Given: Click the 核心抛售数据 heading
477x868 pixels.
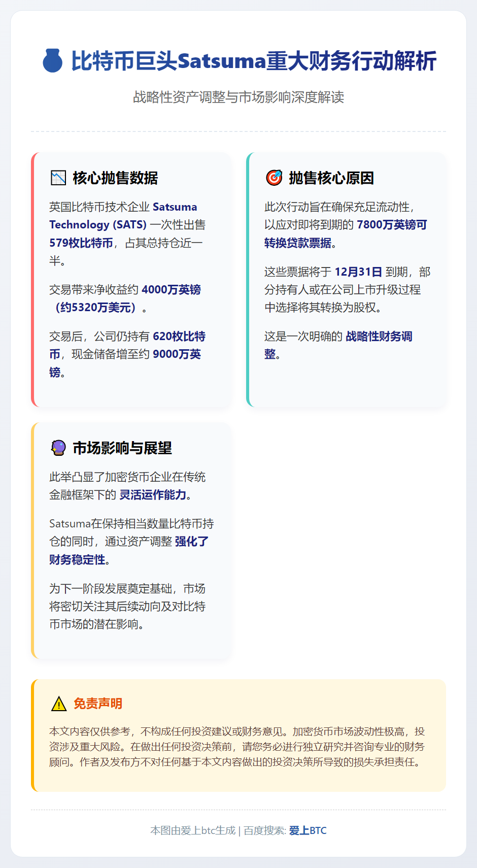Looking at the screenshot, I should [115, 178].
